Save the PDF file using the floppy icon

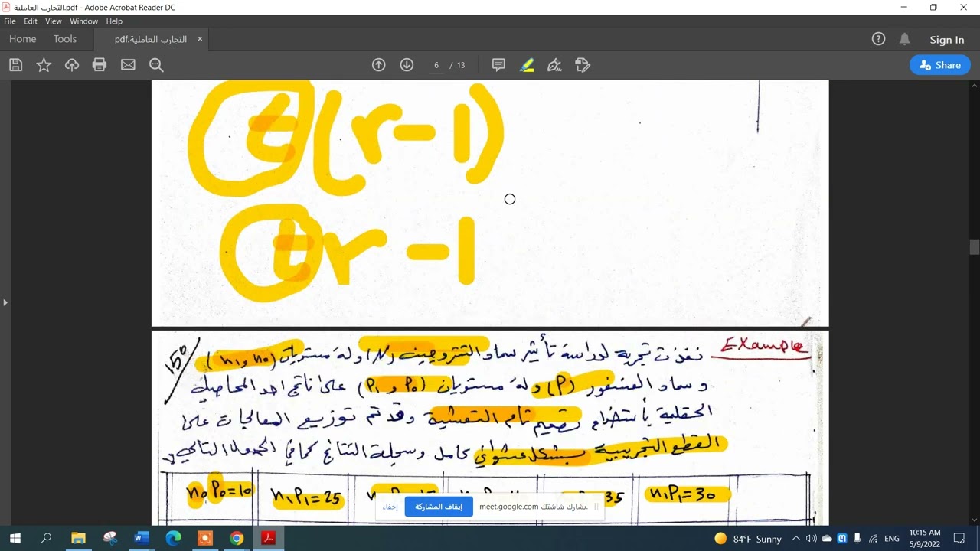(x=15, y=65)
